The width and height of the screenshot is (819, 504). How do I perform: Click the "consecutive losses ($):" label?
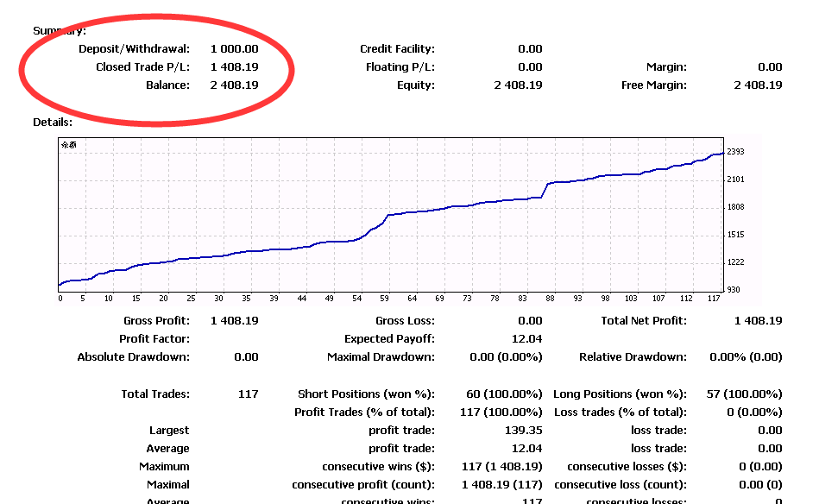click(x=627, y=467)
